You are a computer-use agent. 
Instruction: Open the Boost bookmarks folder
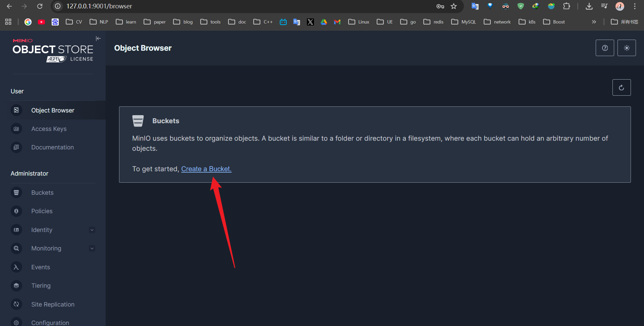pos(554,22)
